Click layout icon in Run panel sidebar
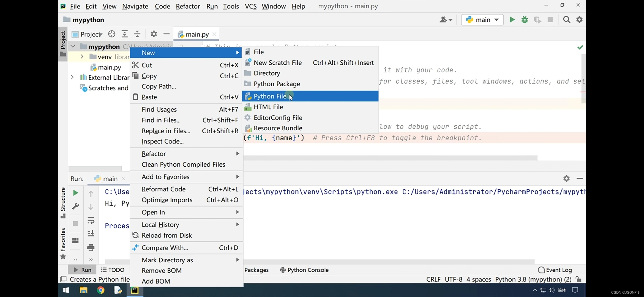Image resolution: width=644 pixels, height=297 pixels. click(75, 241)
